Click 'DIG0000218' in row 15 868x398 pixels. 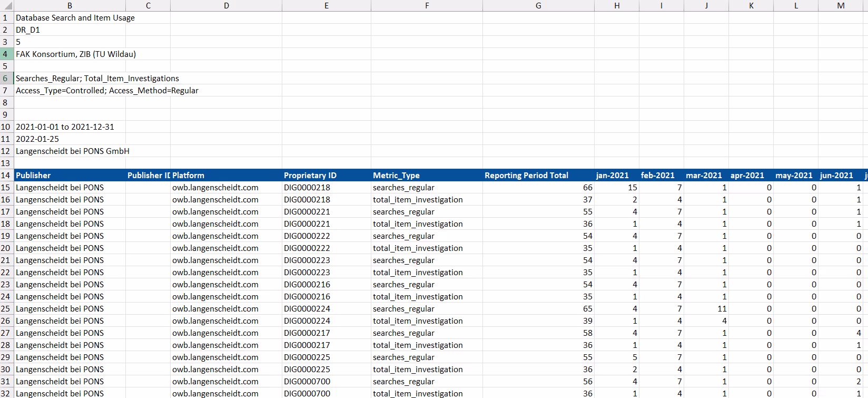tap(327, 188)
